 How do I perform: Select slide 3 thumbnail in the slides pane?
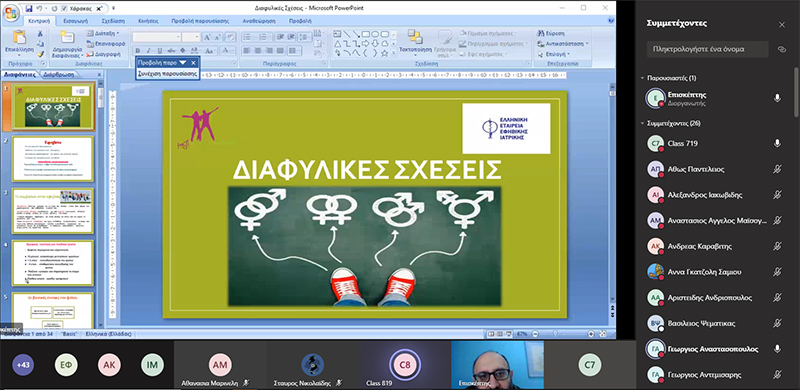tap(53, 211)
